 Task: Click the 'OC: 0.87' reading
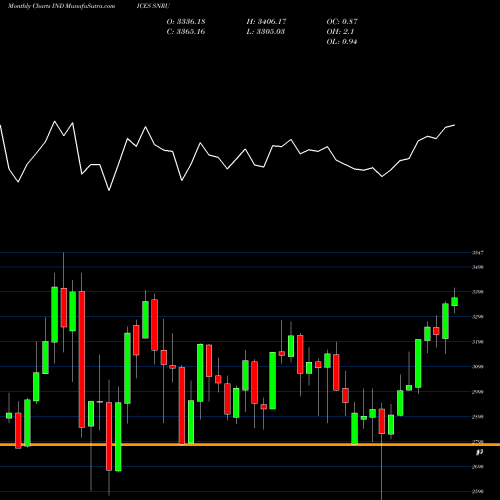[342, 22]
